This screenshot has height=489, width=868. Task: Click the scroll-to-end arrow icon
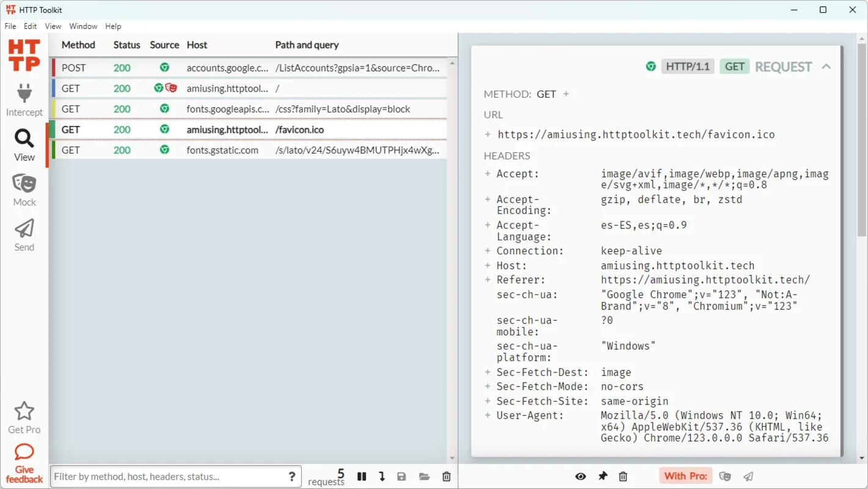(x=382, y=477)
